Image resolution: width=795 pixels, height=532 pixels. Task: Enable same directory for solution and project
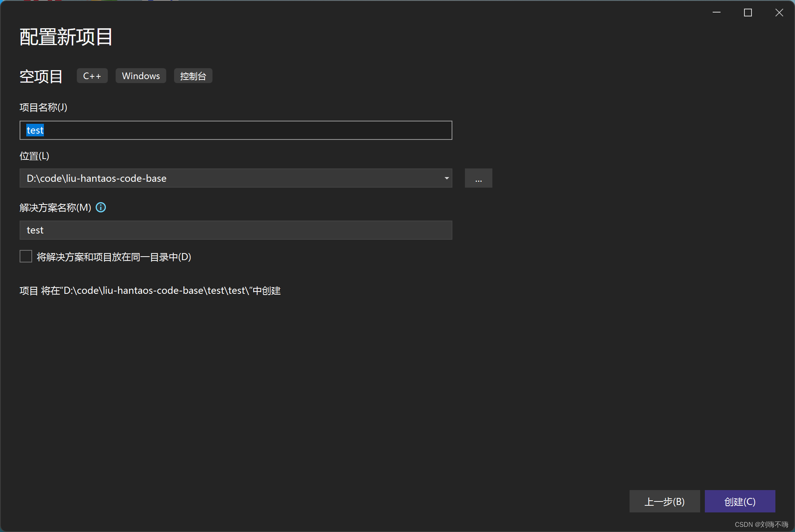coord(26,257)
